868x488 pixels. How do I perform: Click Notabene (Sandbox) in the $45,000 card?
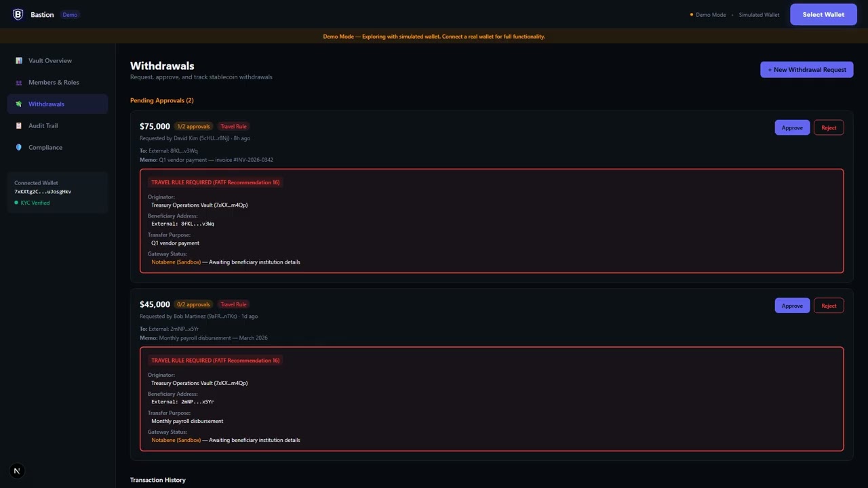tap(176, 440)
